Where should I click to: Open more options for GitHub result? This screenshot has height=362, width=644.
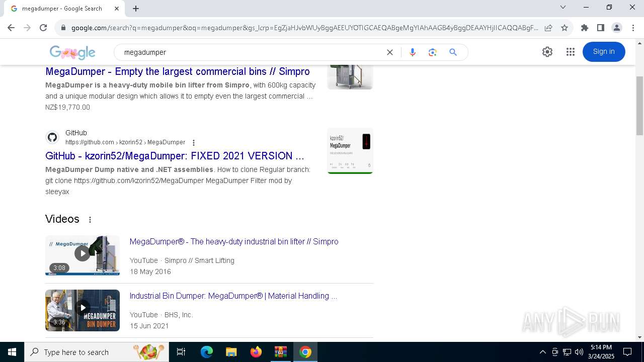coord(194,143)
